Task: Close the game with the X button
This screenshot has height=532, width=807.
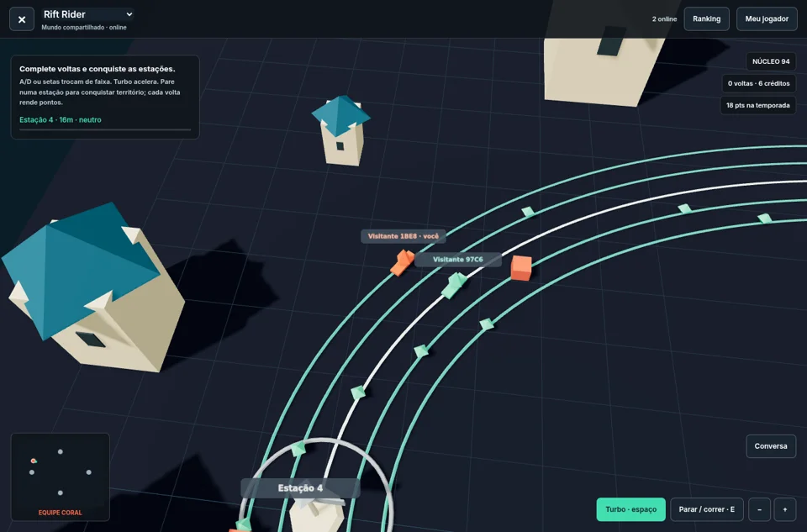Action: 22,19
